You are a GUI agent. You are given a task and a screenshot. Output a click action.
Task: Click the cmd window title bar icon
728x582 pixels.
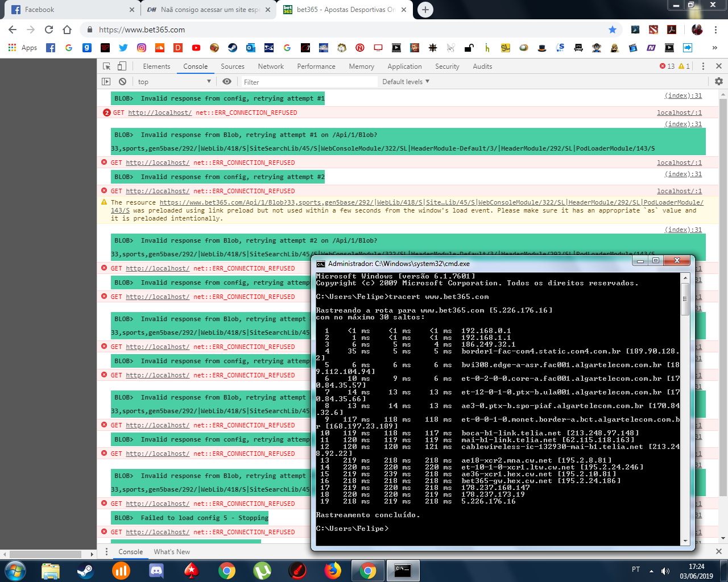tap(321, 264)
